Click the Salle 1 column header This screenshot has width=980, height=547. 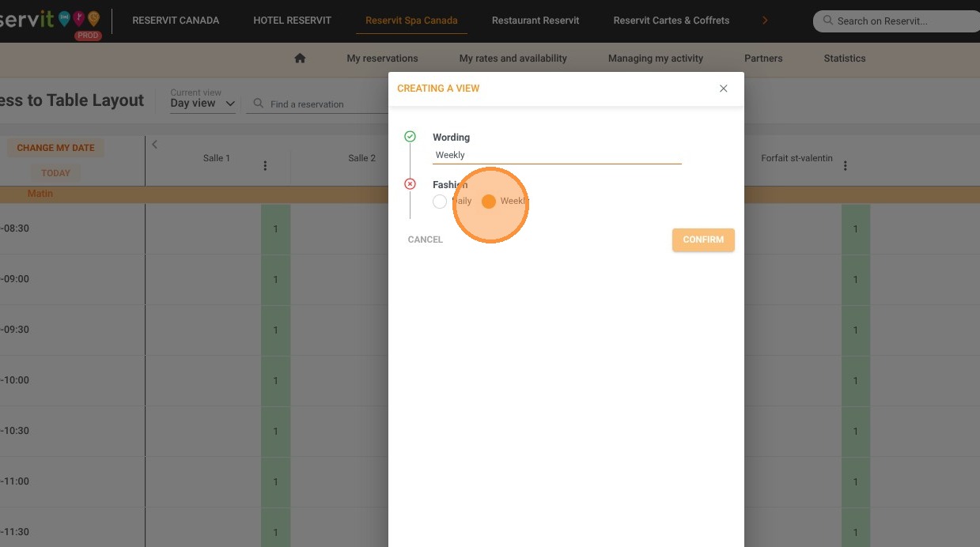[217, 158]
